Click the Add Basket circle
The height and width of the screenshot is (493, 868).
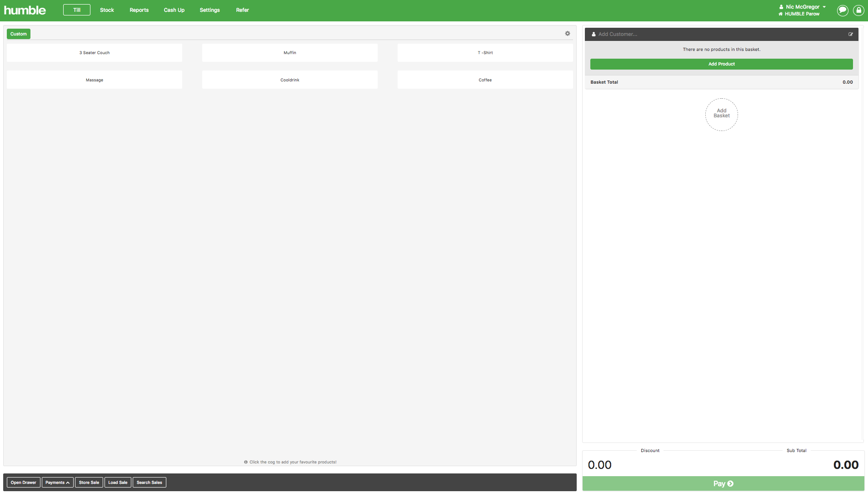pos(722,115)
